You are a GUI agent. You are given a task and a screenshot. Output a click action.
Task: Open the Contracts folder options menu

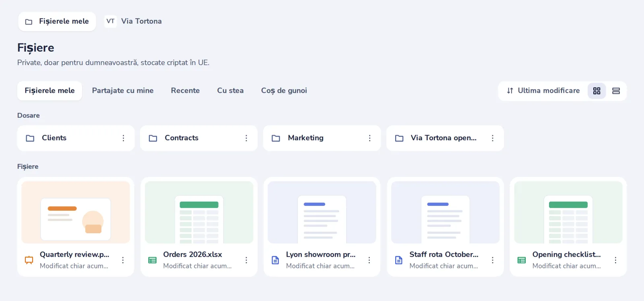point(246,138)
